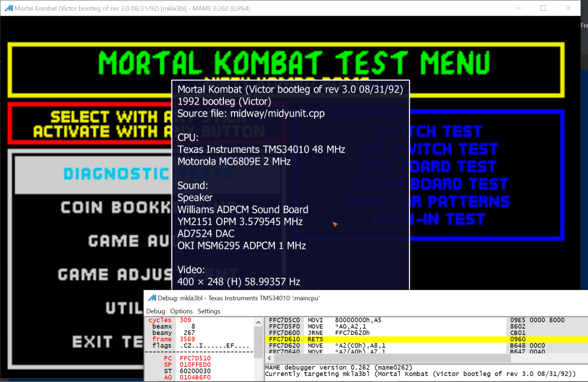588x382 pixels.
Task: Open the Debug menu in debugger window
Action: click(x=156, y=311)
